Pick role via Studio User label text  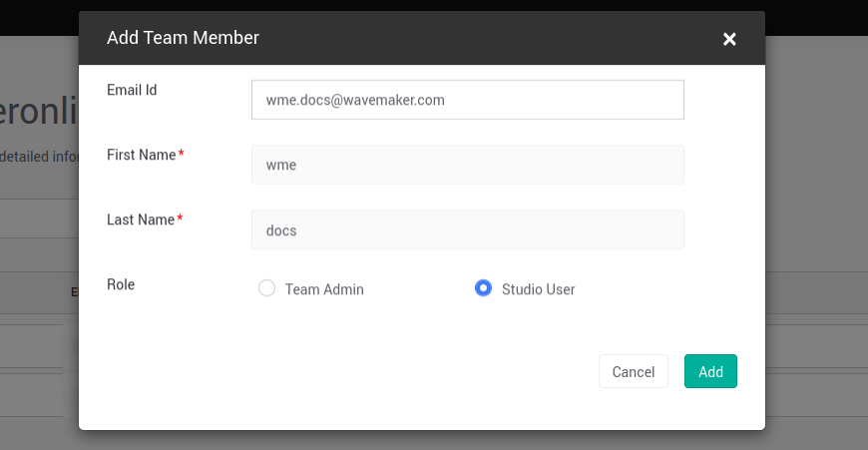[538, 289]
